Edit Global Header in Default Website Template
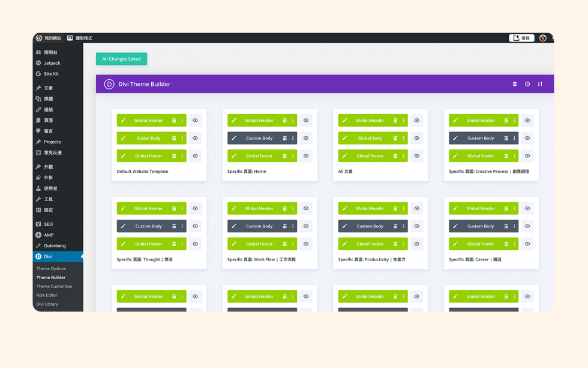The height and width of the screenshot is (368, 588). coord(123,121)
